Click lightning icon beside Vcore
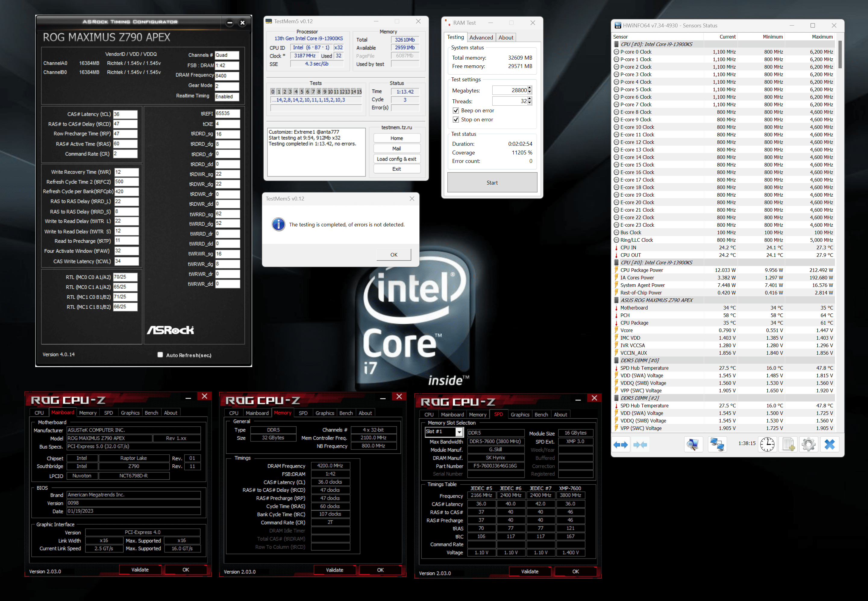 pyautogui.click(x=616, y=330)
